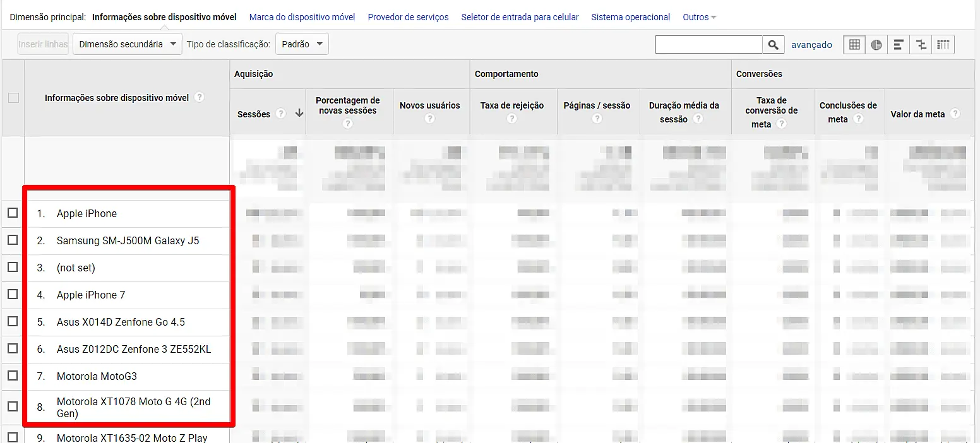Select the Table data view icon

coord(854,44)
